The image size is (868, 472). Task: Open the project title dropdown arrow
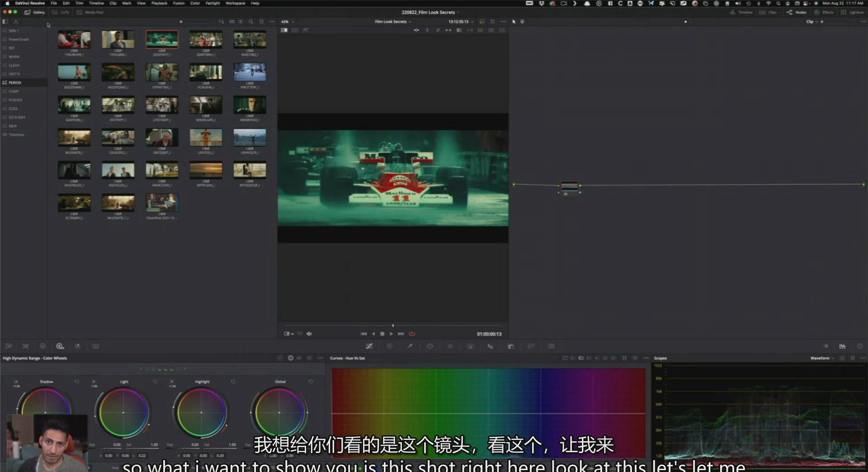coord(458,12)
